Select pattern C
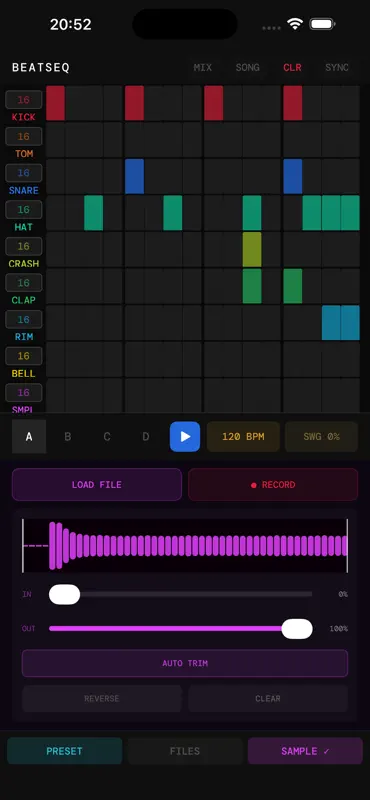 tap(107, 437)
